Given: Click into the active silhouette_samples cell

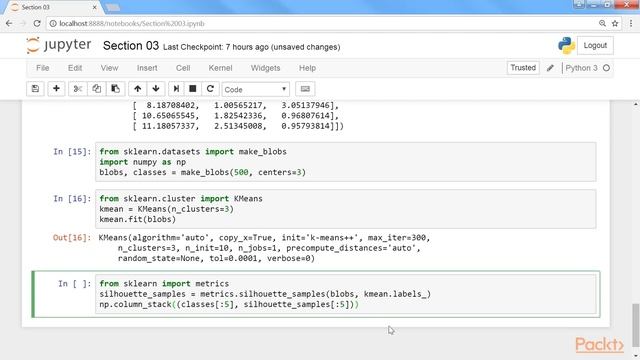Looking at the screenshot, I should (x=345, y=294).
